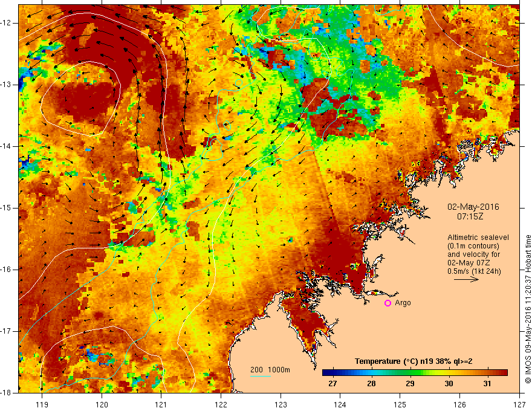Click the colorbar value 31
This screenshot has width=532, height=411.
487,384
